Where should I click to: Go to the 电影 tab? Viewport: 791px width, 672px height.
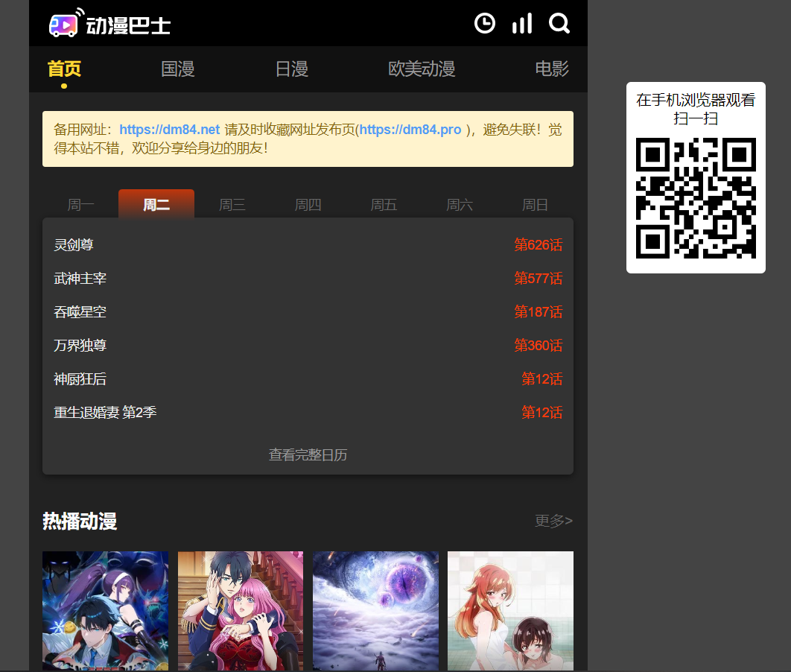(552, 69)
